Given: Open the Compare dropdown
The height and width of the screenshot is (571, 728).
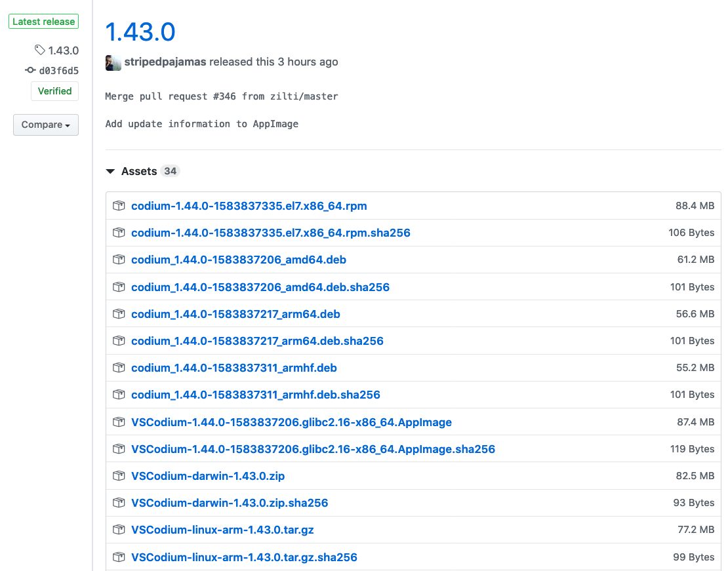Looking at the screenshot, I should click(x=45, y=125).
